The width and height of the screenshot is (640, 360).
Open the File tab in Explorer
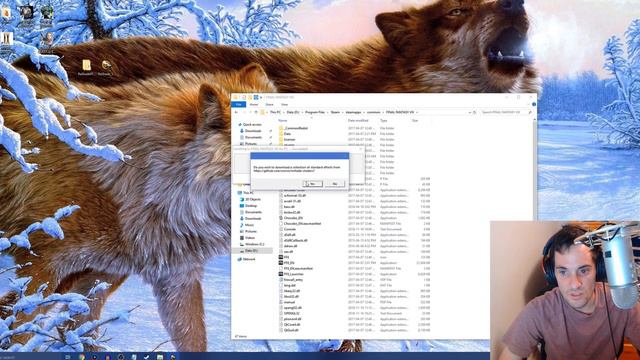point(238,104)
